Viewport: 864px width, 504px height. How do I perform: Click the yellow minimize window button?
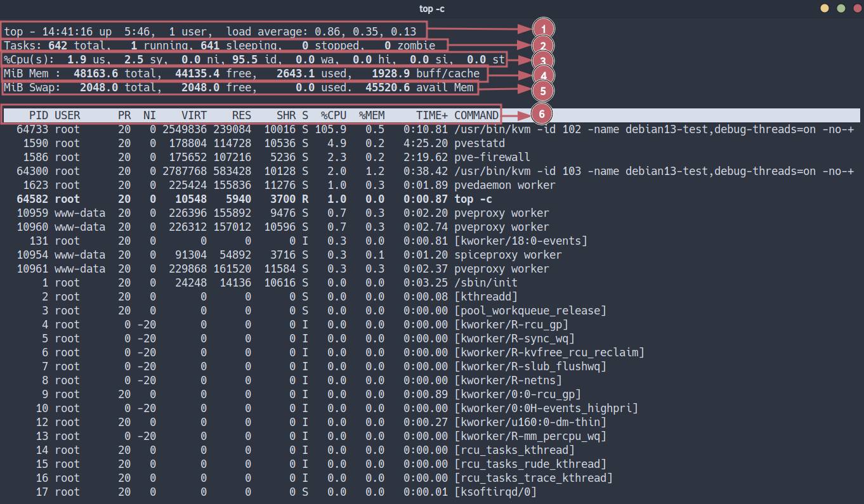point(825,8)
